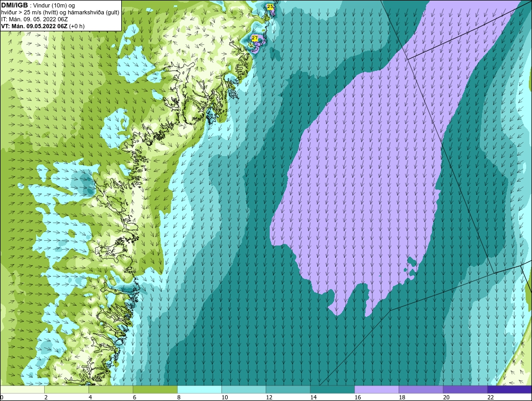Pick the above 22 m/s dark indigo swatch

[510, 389]
